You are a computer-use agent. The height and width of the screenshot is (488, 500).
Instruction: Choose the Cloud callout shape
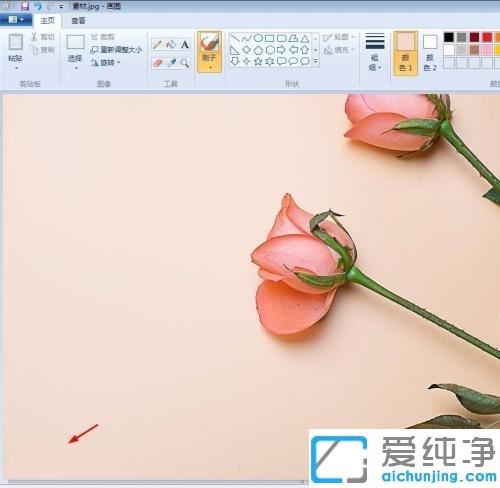click(305, 61)
